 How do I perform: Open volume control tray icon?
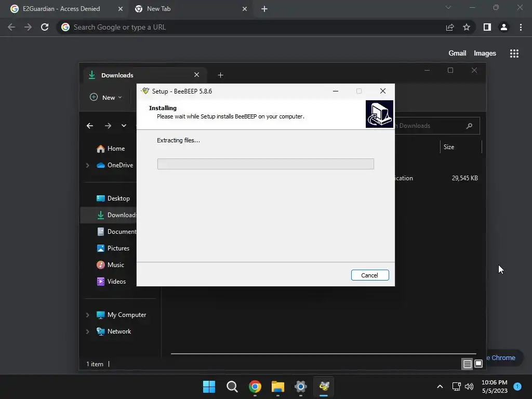[x=469, y=387]
